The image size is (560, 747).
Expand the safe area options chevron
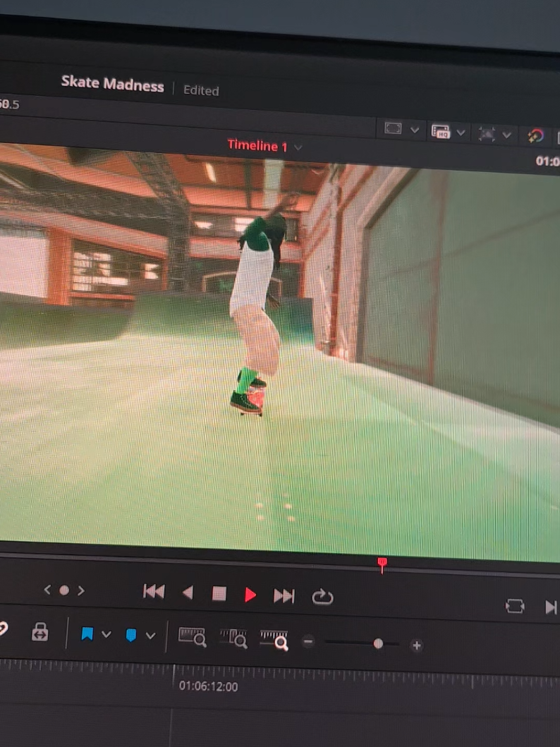tap(415, 130)
